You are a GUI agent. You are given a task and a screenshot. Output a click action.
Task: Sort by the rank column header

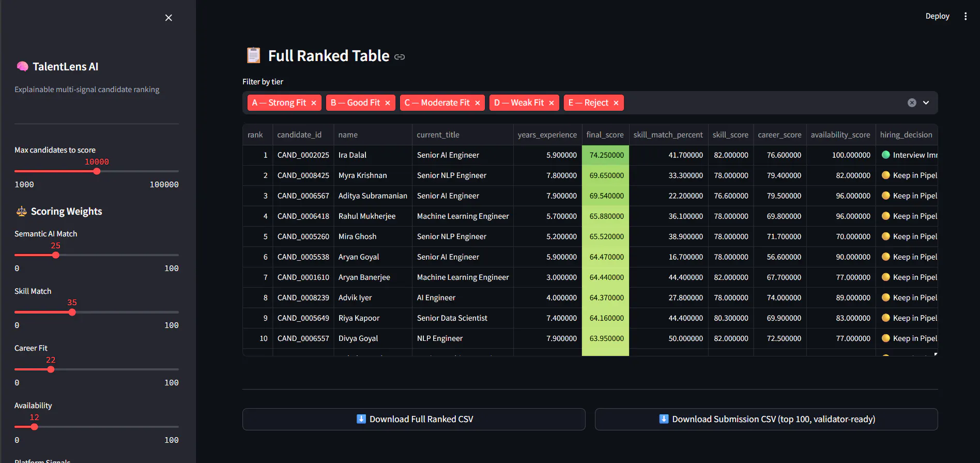[x=257, y=135]
